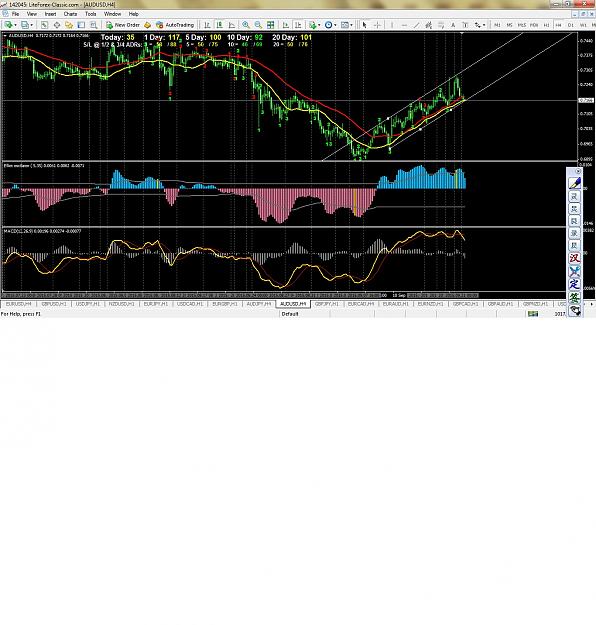Click the zoom in magnifier
Screen dimensions: 596x625
(x=246, y=25)
